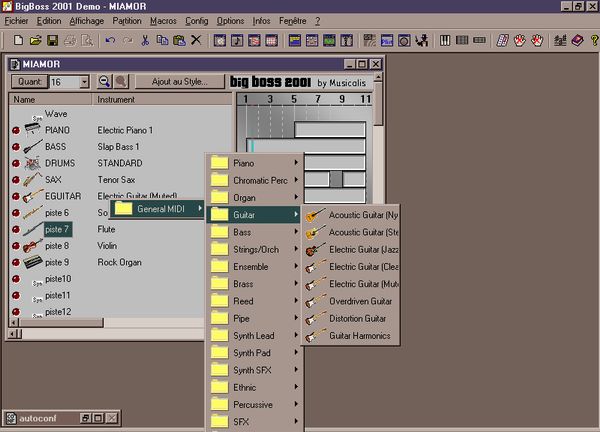Click the BASS track guitar icon
The width and height of the screenshot is (600, 432).
click(x=33, y=146)
